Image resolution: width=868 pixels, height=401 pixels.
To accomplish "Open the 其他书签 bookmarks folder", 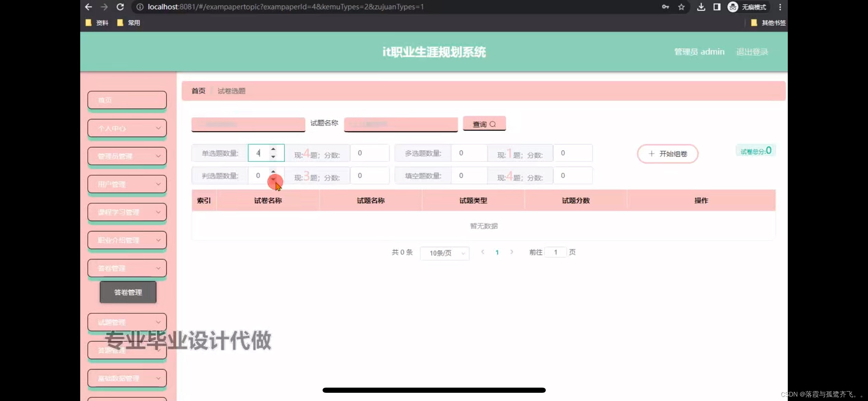I will point(768,23).
